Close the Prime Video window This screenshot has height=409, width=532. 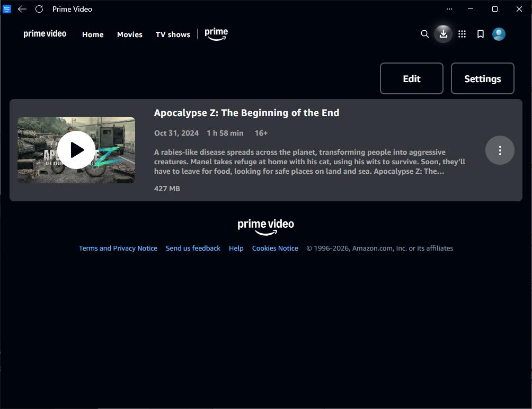(519, 9)
